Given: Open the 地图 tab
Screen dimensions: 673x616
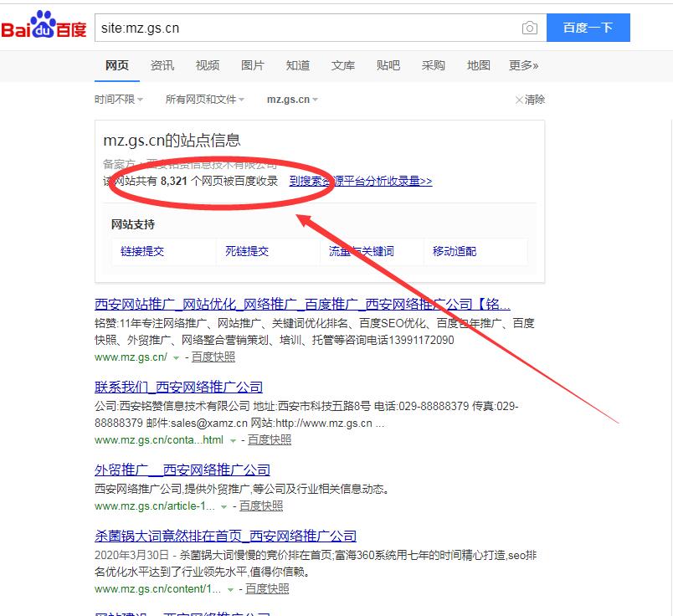Looking at the screenshot, I should pyautogui.click(x=479, y=65).
